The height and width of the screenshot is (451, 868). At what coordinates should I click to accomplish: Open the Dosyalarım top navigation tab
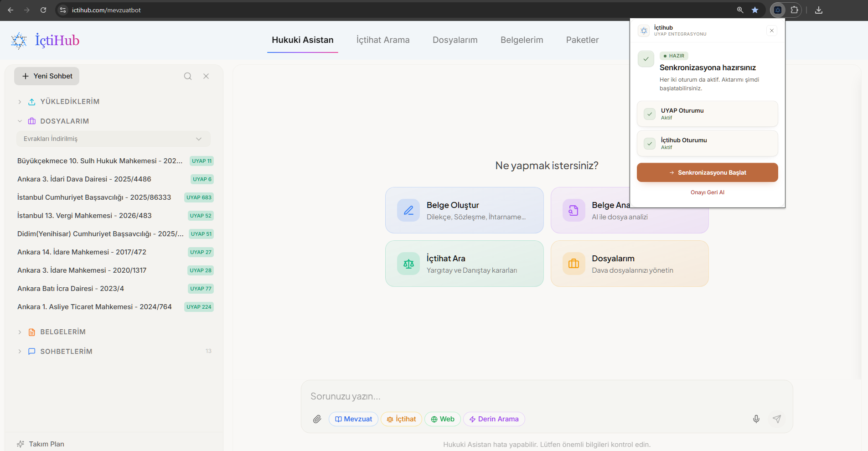455,40
